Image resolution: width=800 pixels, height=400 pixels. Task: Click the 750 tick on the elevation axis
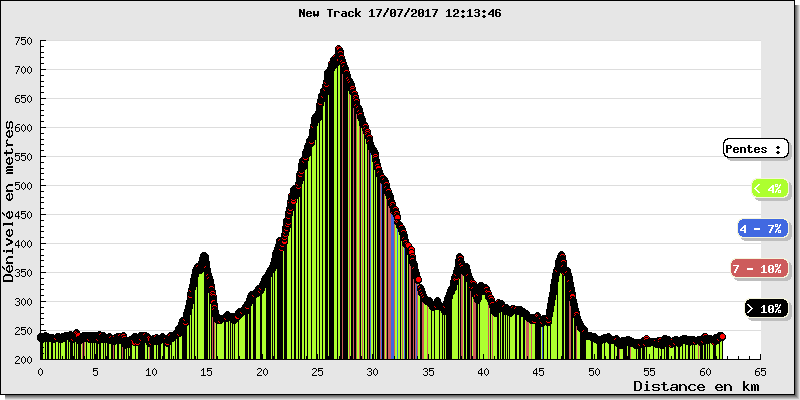click(23, 42)
